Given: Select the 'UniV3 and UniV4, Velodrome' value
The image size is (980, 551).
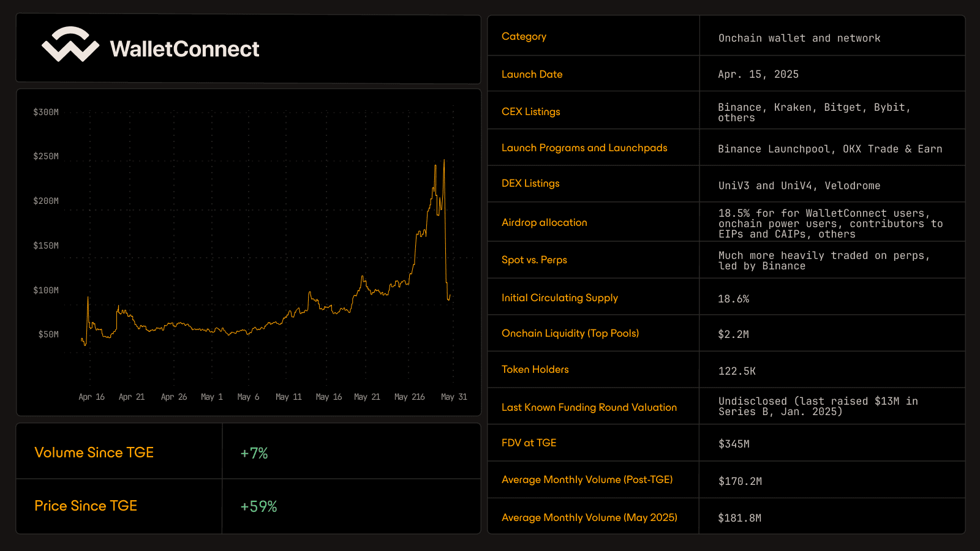Looking at the screenshot, I should pos(799,186).
